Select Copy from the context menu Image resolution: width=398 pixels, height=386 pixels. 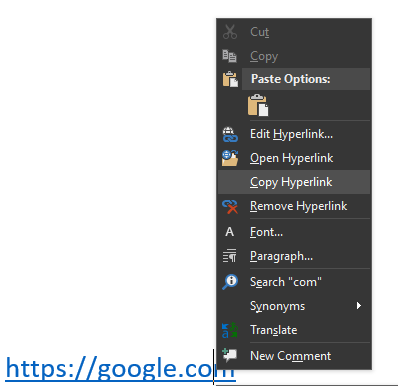point(294,56)
